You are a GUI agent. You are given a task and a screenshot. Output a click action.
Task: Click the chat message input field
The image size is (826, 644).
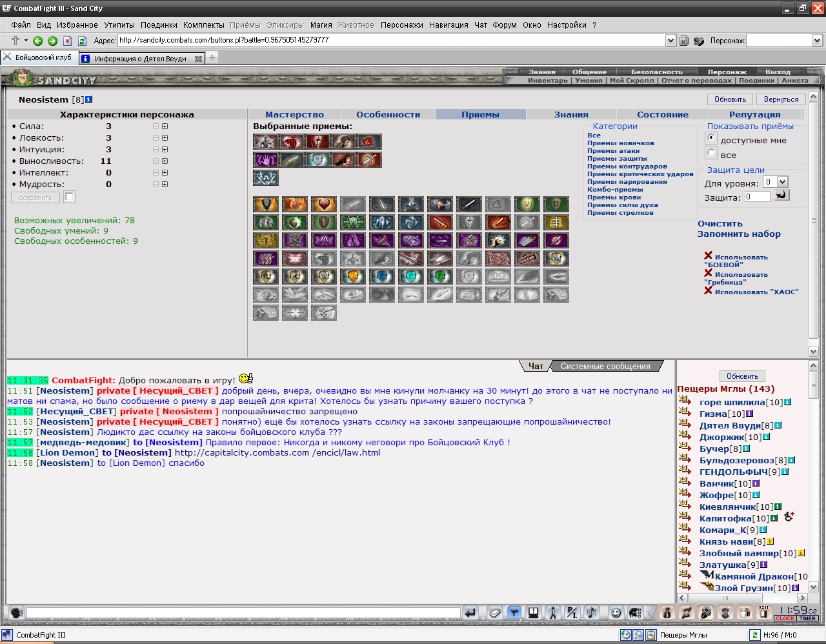click(243, 613)
